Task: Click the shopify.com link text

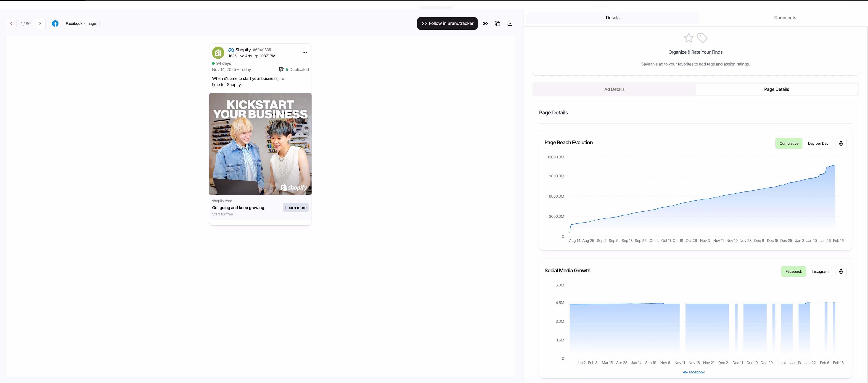Action: point(222,201)
